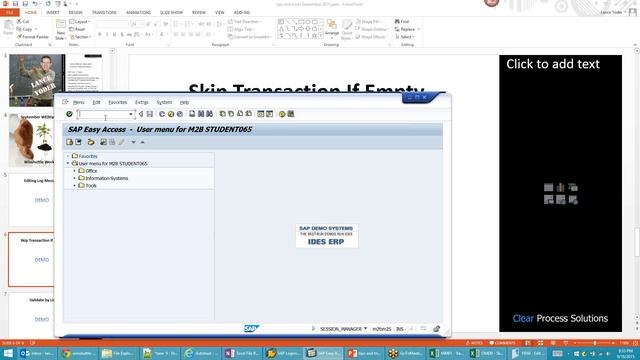Click Replace in PowerPoint Editing group
The height and width of the screenshot is (360, 640).
click(x=407, y=29)
